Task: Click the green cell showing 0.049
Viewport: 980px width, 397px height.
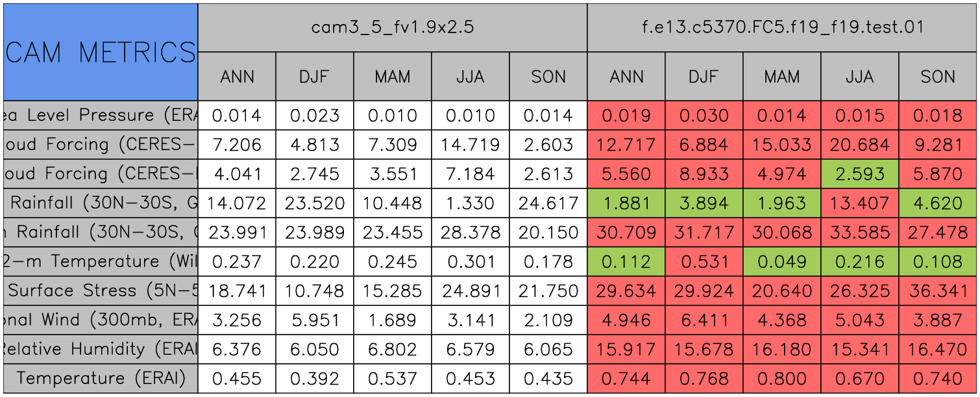Action: point(781,262)
